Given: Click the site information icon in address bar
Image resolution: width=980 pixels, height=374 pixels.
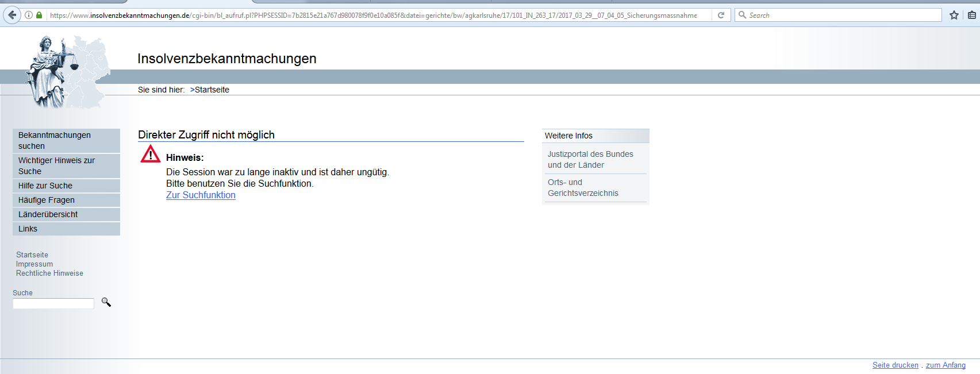Looking at the screenshot, I should click(x=29, y=15).
